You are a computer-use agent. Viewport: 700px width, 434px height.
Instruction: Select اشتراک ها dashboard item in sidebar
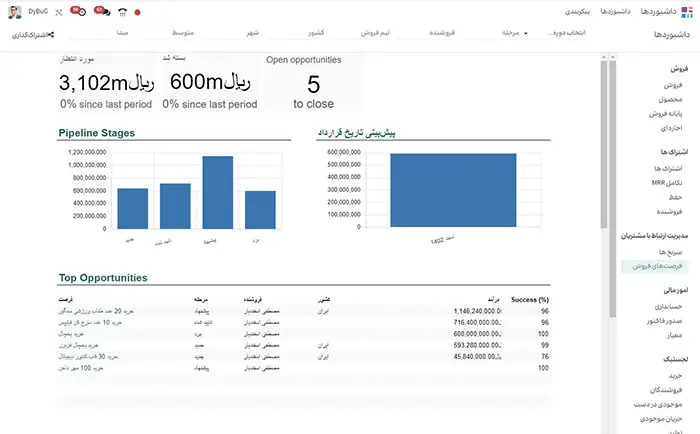668,168
